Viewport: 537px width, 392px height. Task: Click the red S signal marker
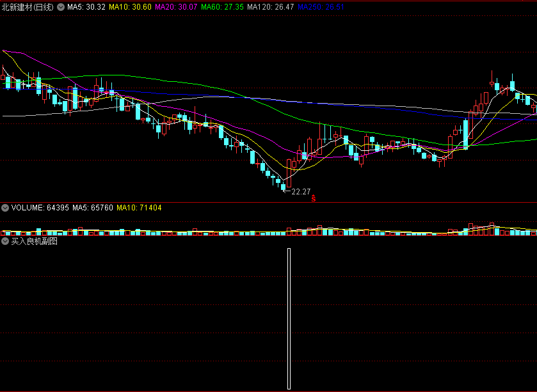[x=314, y=198]
